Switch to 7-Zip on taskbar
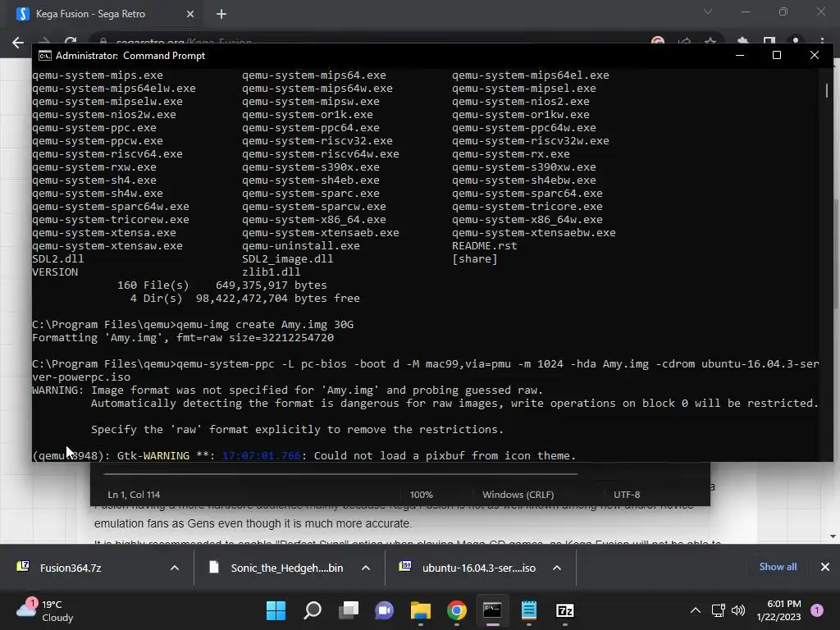The width and height of the screenshot is (840, 630). tap(565, 610)
